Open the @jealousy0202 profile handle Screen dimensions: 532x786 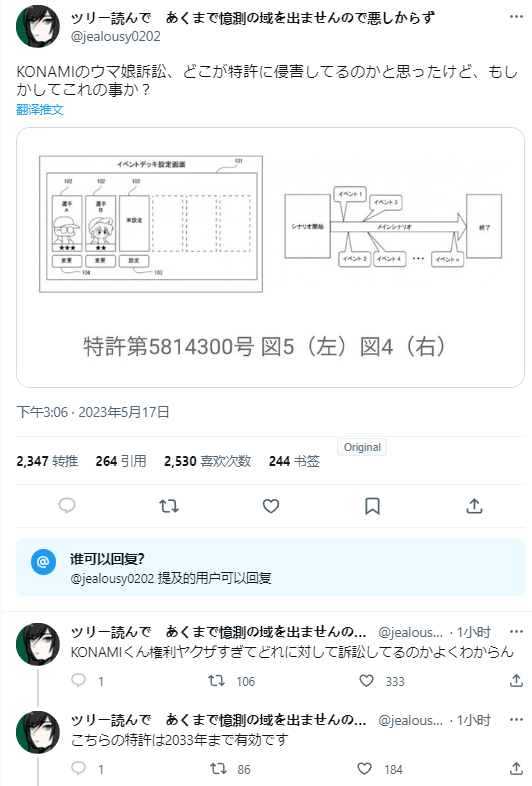tap(116, 36)
